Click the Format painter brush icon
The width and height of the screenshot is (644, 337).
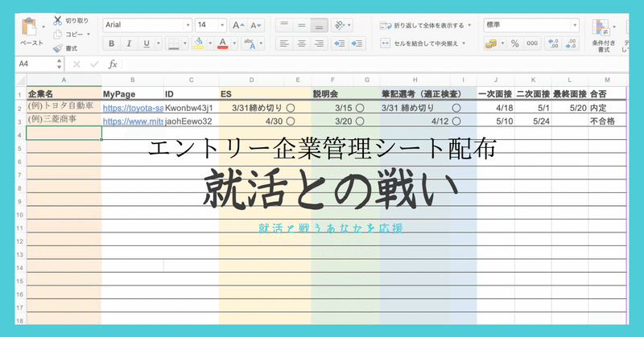(57, 48)
